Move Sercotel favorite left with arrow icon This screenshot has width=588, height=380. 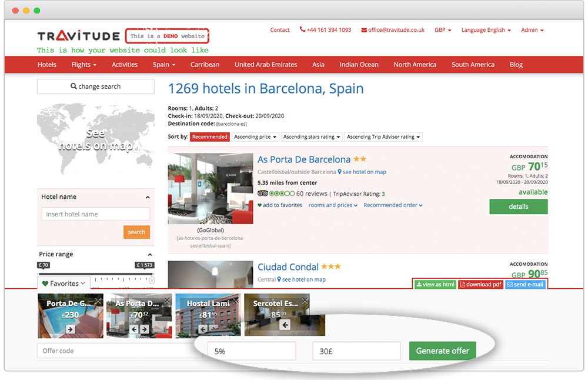tap(285, 325)
